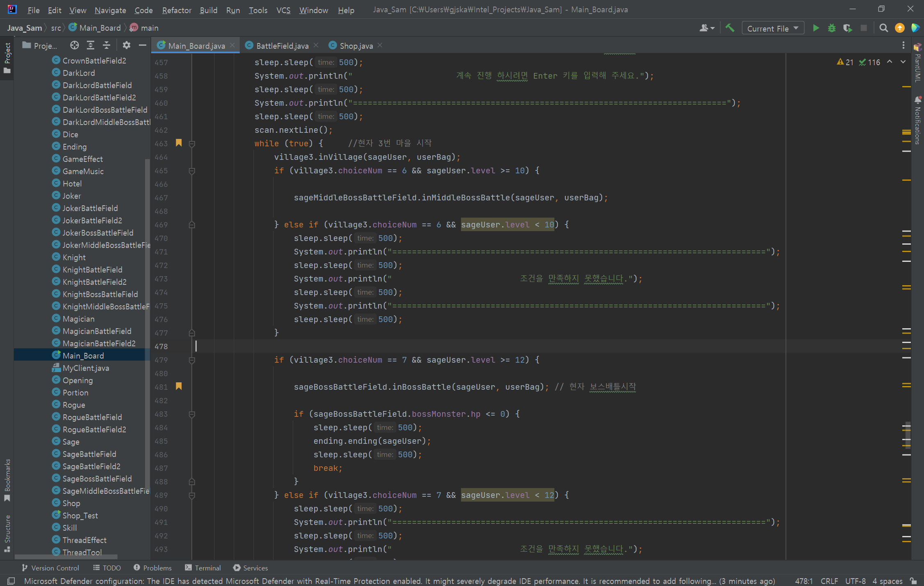The image size is (924, 586).
Task: Toggle the bookmark on line 463
Action: pos(179,143)
